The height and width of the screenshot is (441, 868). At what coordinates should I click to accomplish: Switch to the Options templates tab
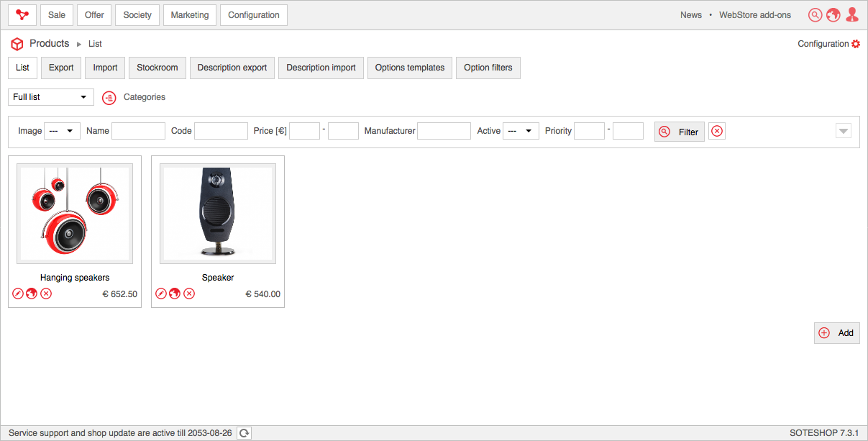pos(410,68)
